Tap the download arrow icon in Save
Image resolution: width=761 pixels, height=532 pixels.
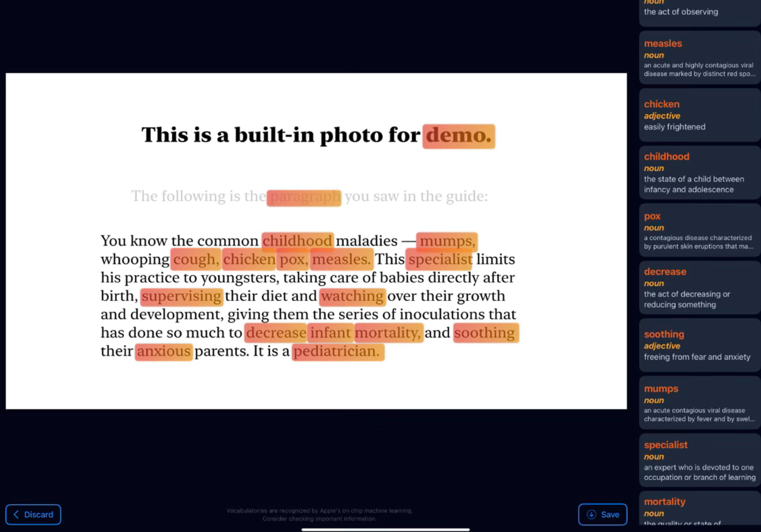tap(591, 515)
